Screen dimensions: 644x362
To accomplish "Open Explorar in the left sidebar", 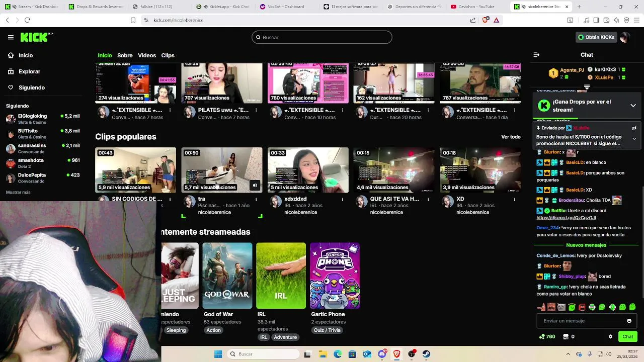I will click(29, 71).
